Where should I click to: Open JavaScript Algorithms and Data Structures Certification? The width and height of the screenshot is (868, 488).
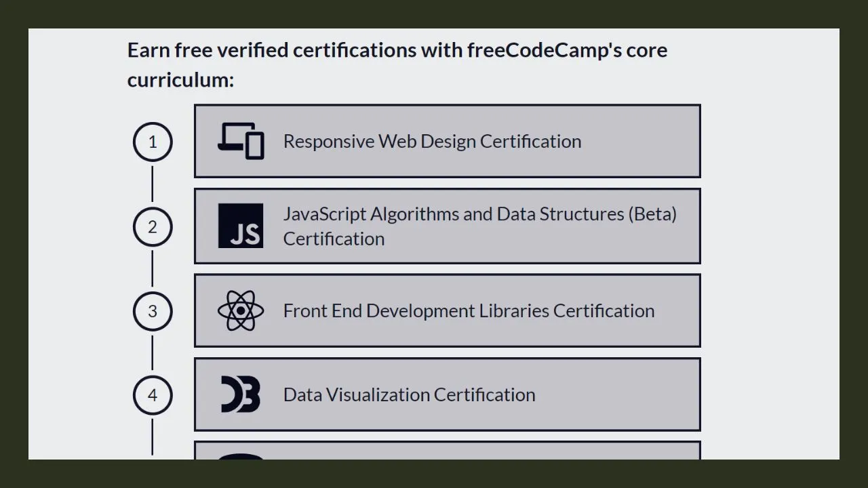tap(448, 226)
